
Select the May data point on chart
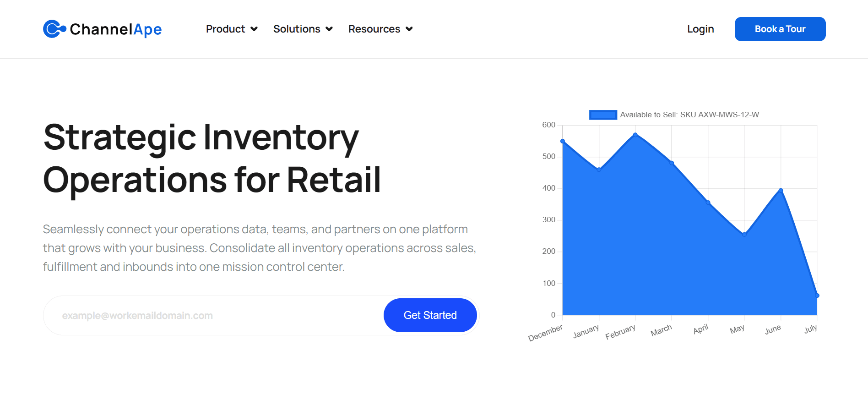(x=744, y=234)
